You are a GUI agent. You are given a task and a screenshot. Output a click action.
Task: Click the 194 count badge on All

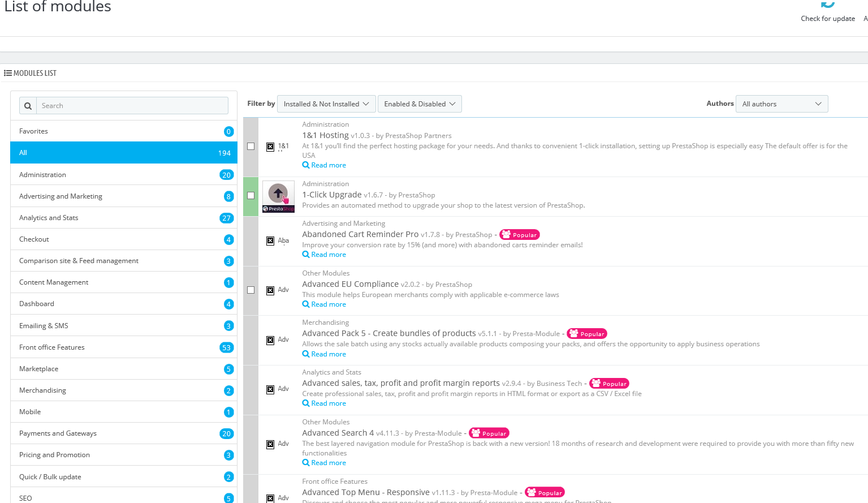pos(224,153)
